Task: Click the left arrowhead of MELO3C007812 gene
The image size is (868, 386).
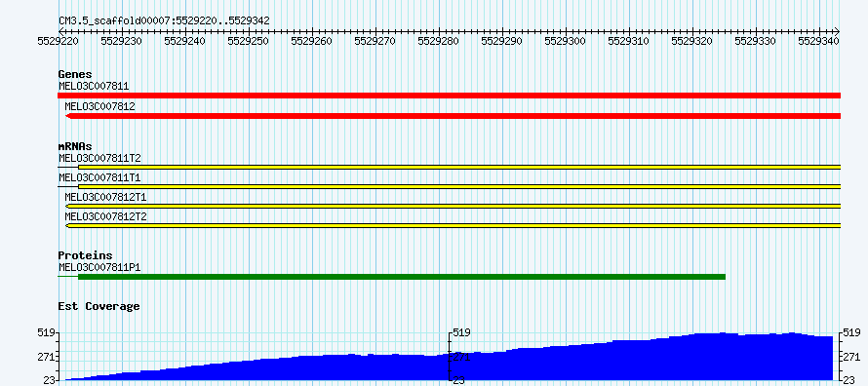Action: click(x=67, y=116)
